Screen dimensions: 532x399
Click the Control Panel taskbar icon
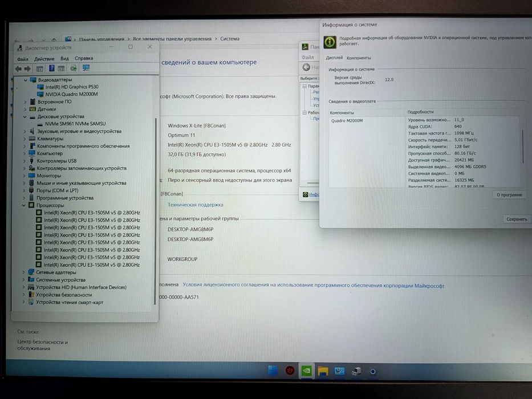click(339, 371)
